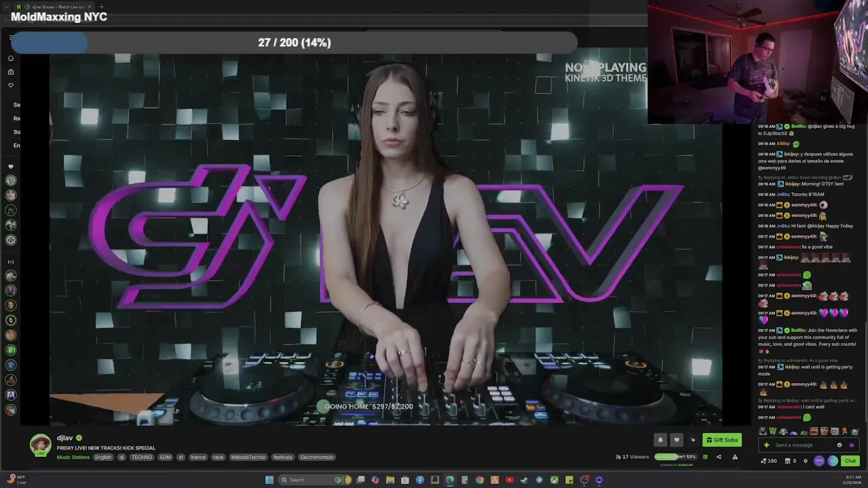Click the teal round button beside 7TV

(x=833, y=461)
